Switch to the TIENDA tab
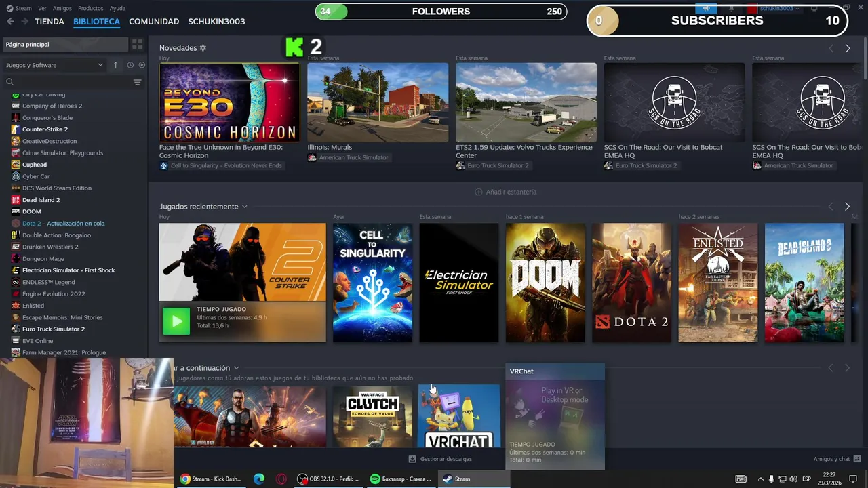This screenshot has height=488, width=868. [50, 22]
